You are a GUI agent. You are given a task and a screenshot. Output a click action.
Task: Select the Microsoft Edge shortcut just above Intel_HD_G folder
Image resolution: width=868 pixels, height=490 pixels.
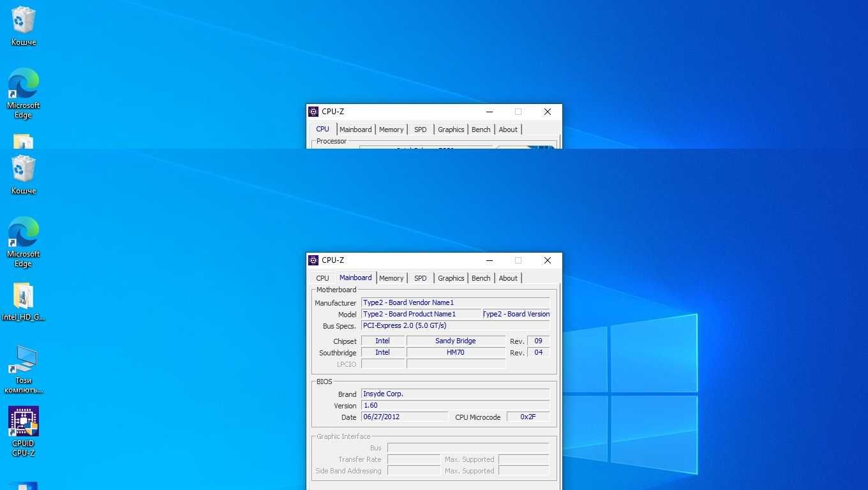tap(23, 242)
